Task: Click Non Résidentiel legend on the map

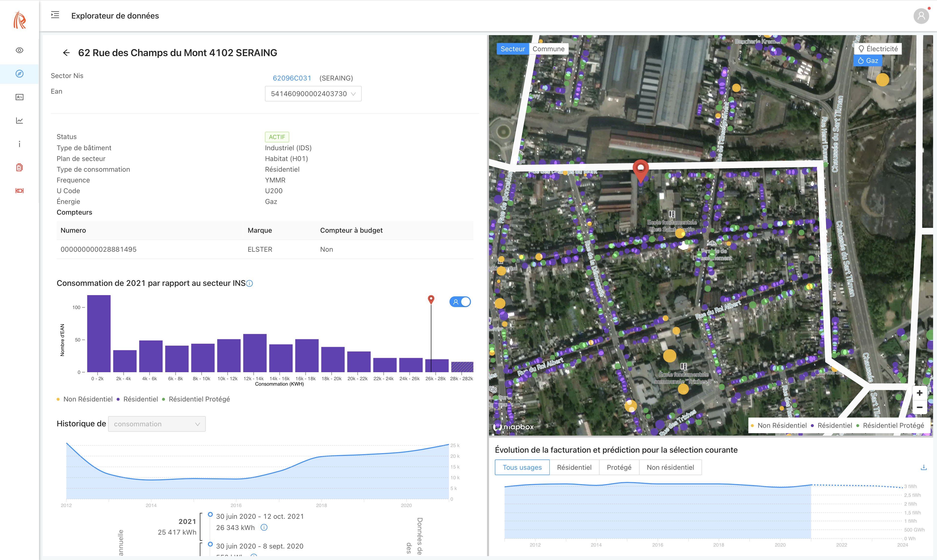Action: click(x=778, y=425)
